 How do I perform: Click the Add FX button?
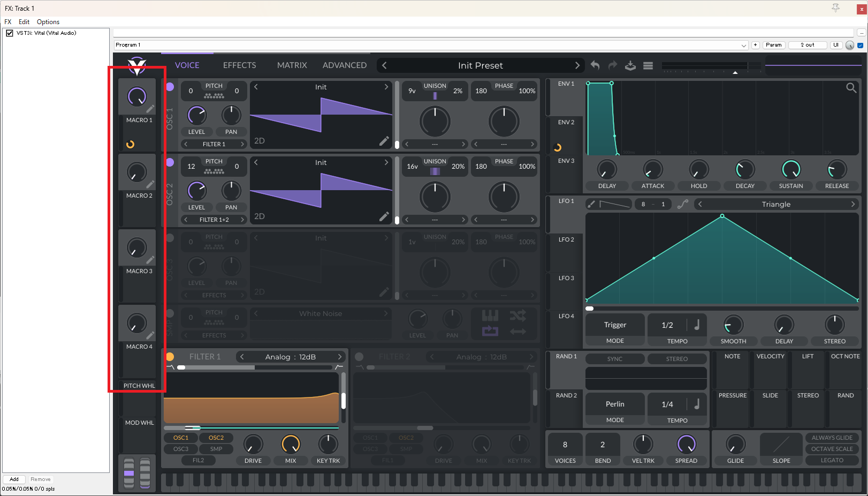pos(14,479)
